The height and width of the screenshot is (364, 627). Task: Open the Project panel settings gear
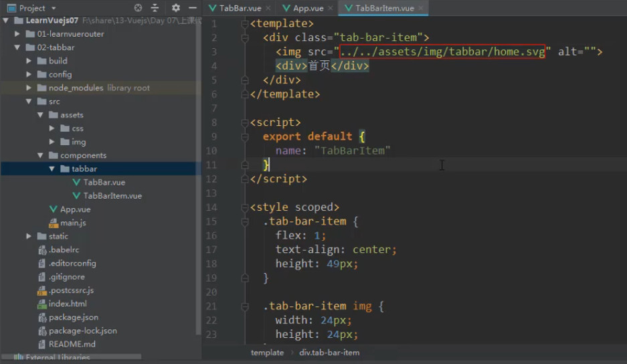tap(175, 7)
